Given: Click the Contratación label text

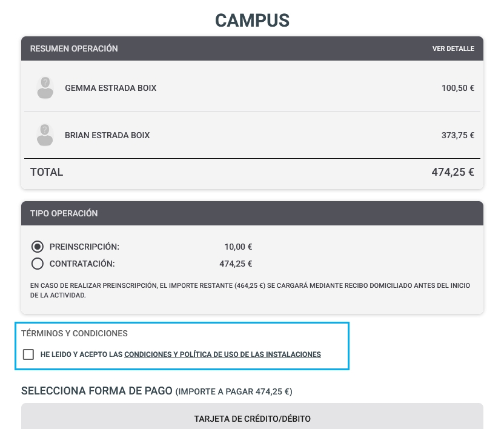Looking at the screenshot, I should pos(82,264).
